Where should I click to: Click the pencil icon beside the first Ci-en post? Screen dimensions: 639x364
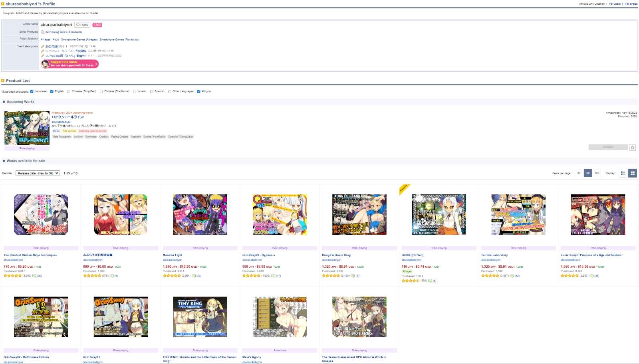[43, 46]
